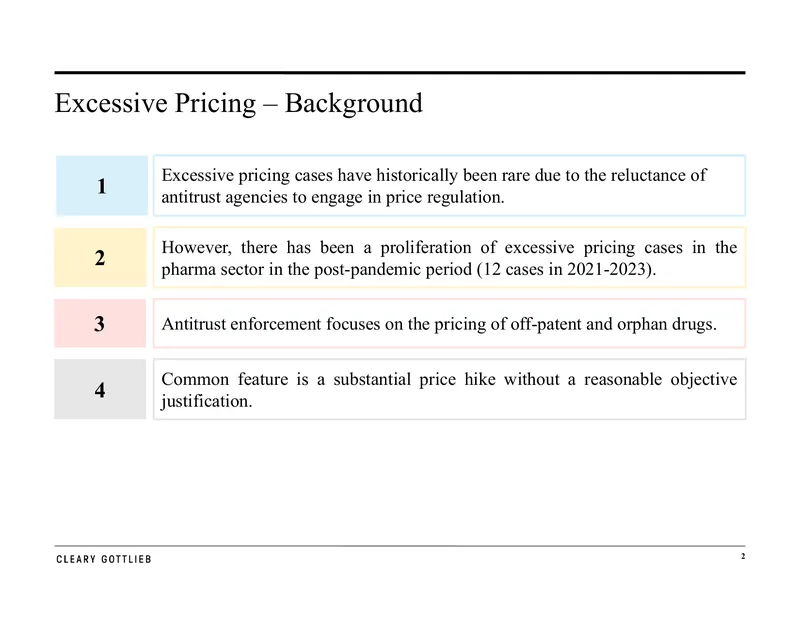Click the Cleary Gottlieb footer logo
This screenshot has width=800, height=618.
(x=104, y=559)
